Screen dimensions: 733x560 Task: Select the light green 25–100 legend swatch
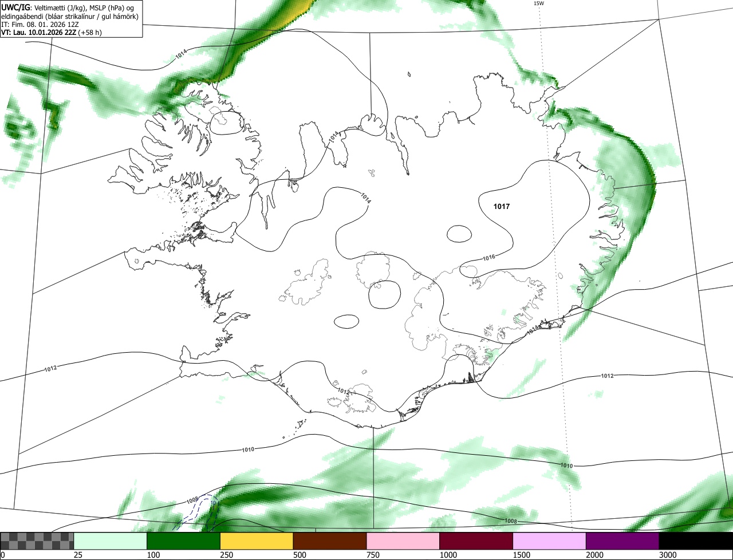[x=111, y=541]
